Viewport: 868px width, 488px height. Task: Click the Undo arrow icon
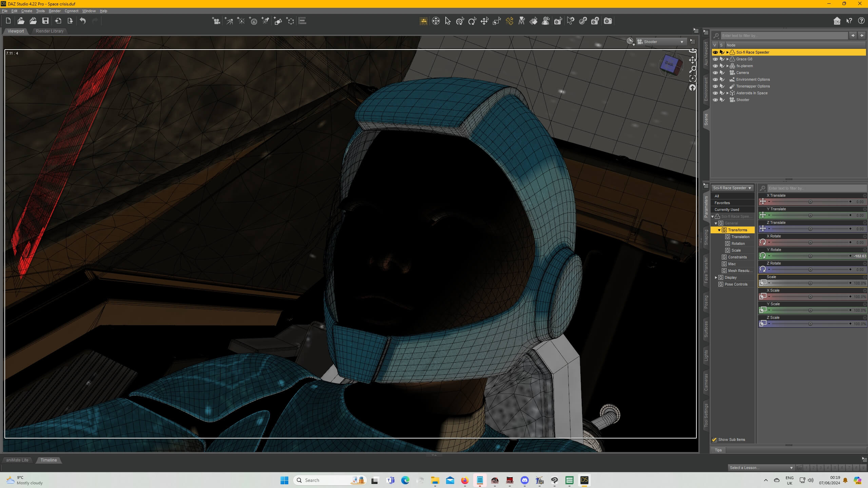83,21
